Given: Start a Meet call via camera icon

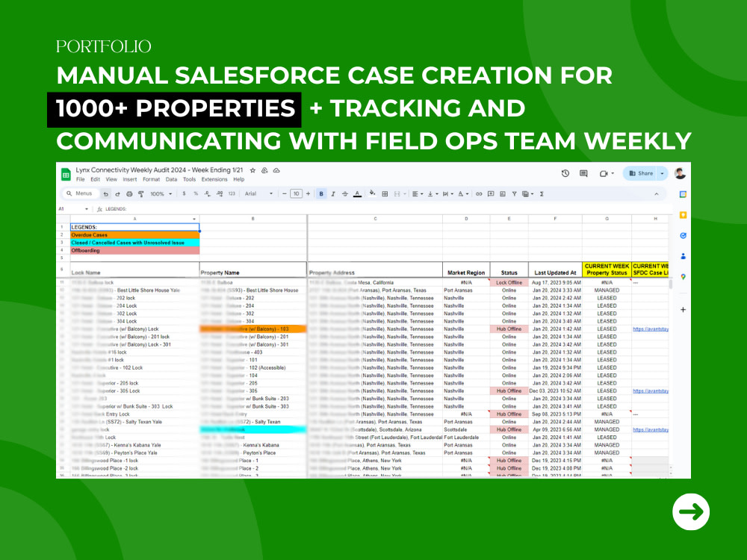Looking at the screenshot, I should [x=604, y=173].
